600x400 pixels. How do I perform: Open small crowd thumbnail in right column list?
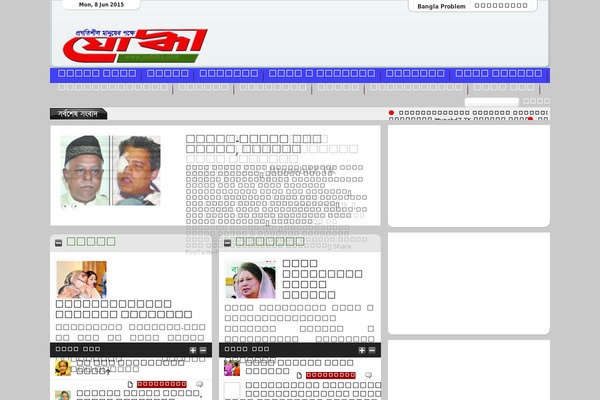[232, 368]
